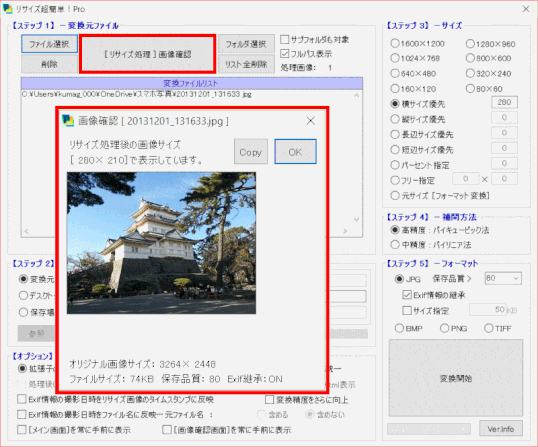This screenshot has height=447, width=538.
Task: Enable サブフォルダも対象 checkbox
Action: click(x=284, y=39)
